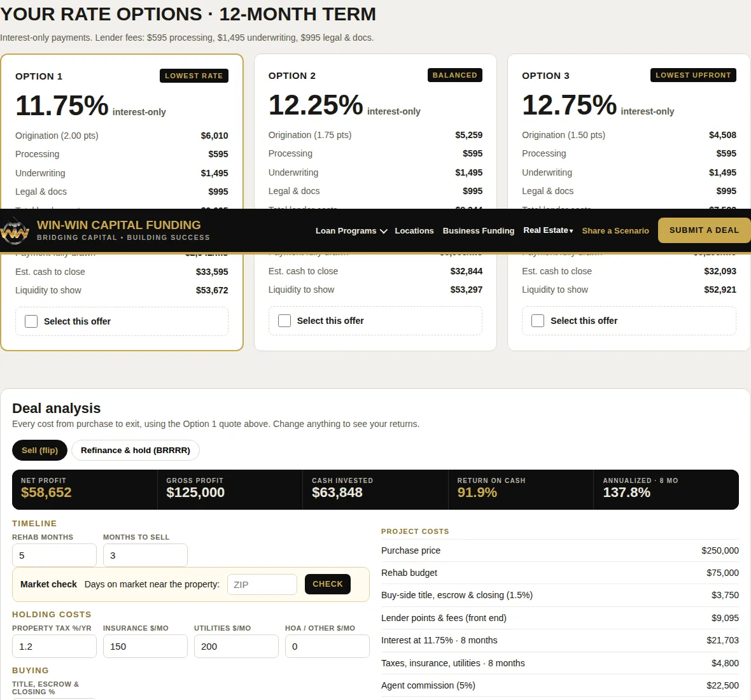Click the Rehab budget amount $75,000
This screenshot has height=700, width=751.
coord(722,573)
